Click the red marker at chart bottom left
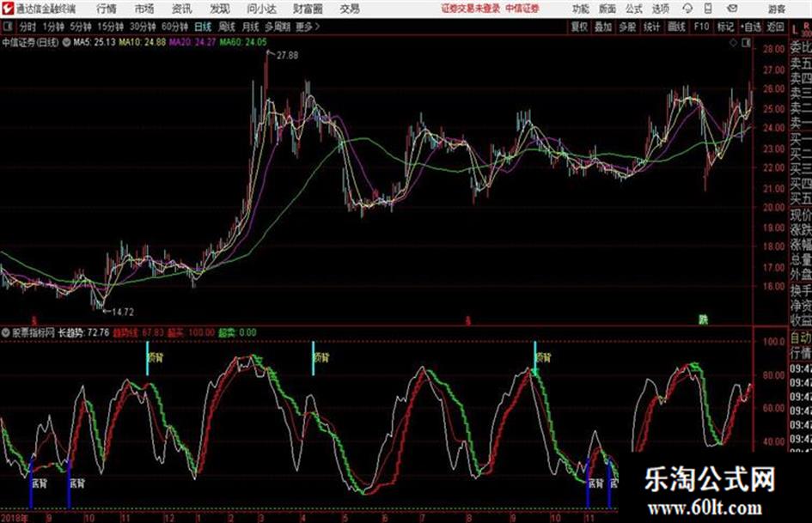The image size is (812, 523). (34, 320)
